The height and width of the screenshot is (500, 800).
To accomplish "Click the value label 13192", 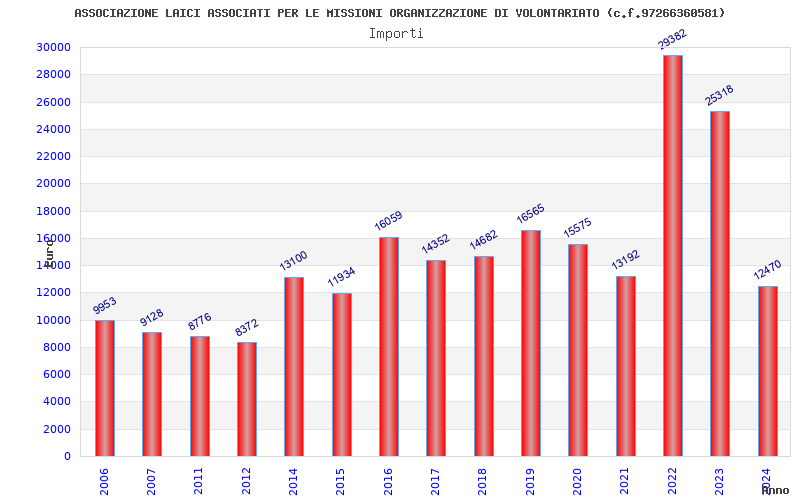I will (626, 260).
